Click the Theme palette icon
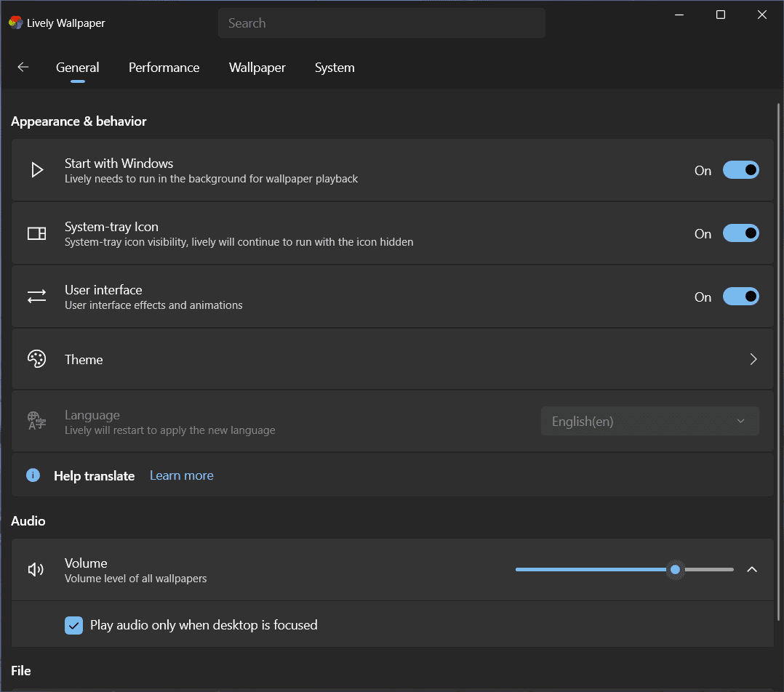 point(37,359)
